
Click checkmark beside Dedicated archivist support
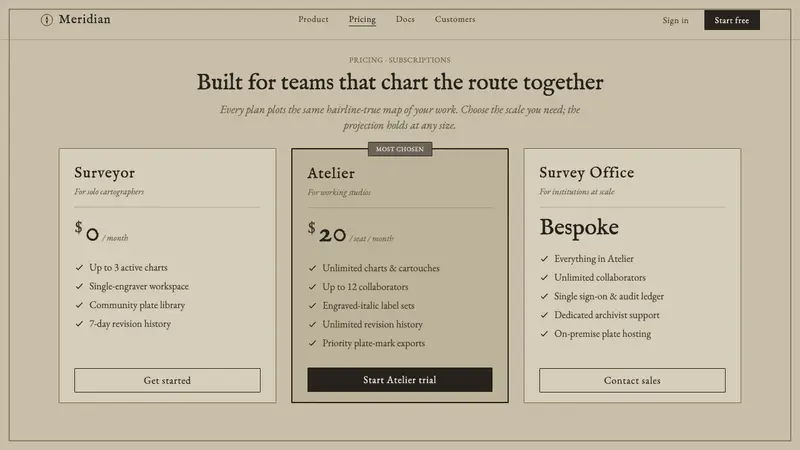[x=544, y=315]
